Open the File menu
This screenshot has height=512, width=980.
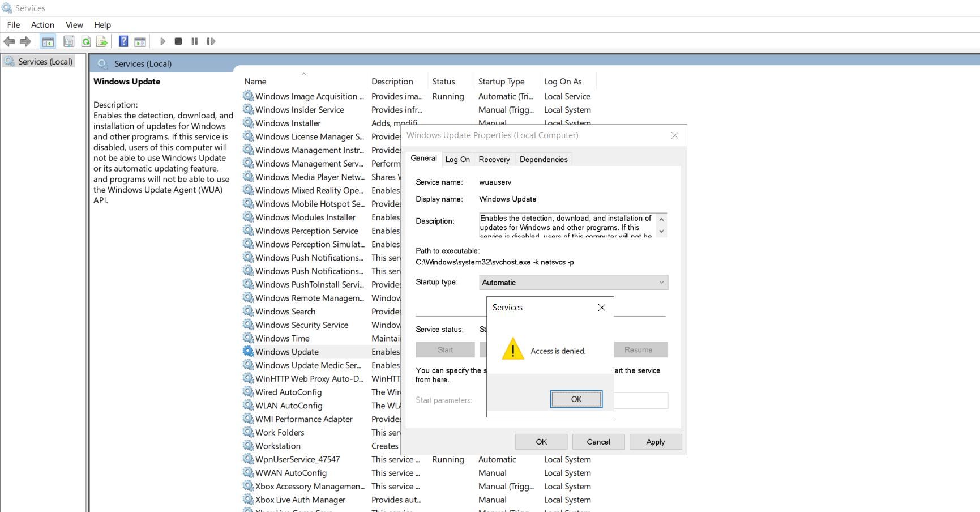[x=14, y=25]
